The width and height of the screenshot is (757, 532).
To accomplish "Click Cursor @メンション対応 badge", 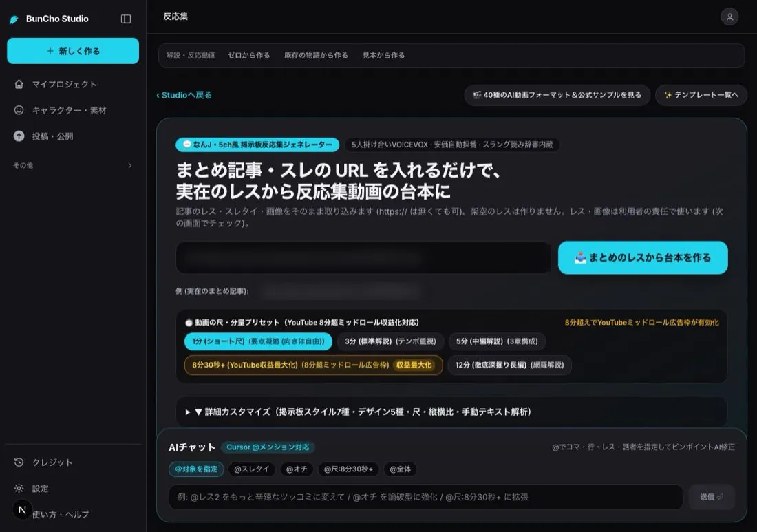I will pyautogui.click(x=268, y=447).
